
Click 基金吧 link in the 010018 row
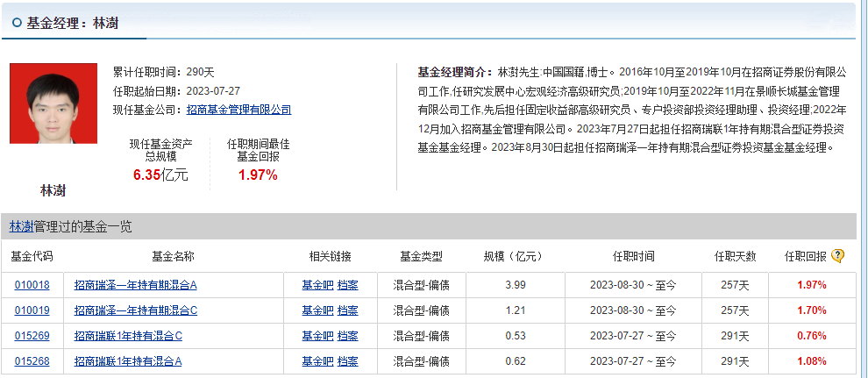[x=317, y=286]
